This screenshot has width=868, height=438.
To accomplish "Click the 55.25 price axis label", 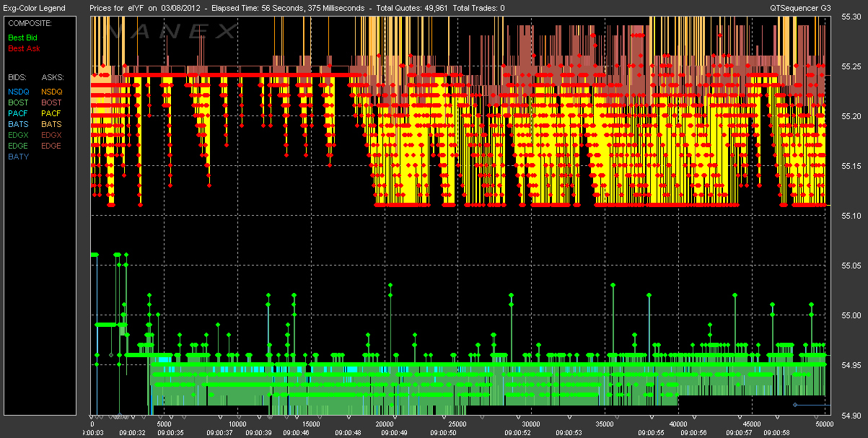I will (x=851, y=67).
